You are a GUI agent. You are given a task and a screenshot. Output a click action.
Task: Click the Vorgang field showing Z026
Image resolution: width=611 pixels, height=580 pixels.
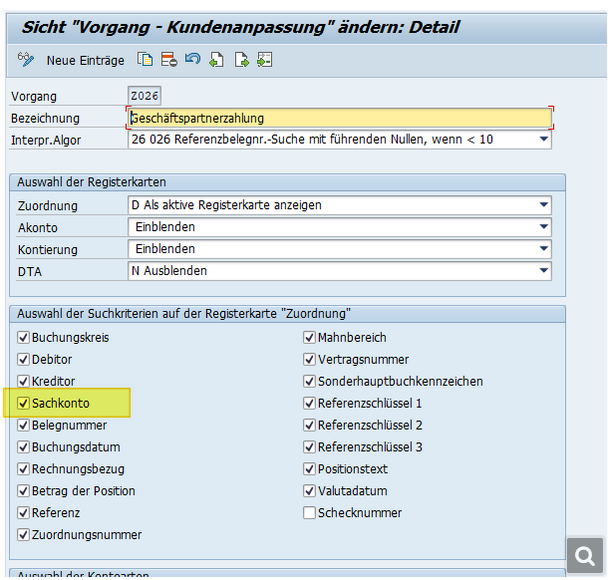coord(145,96)
